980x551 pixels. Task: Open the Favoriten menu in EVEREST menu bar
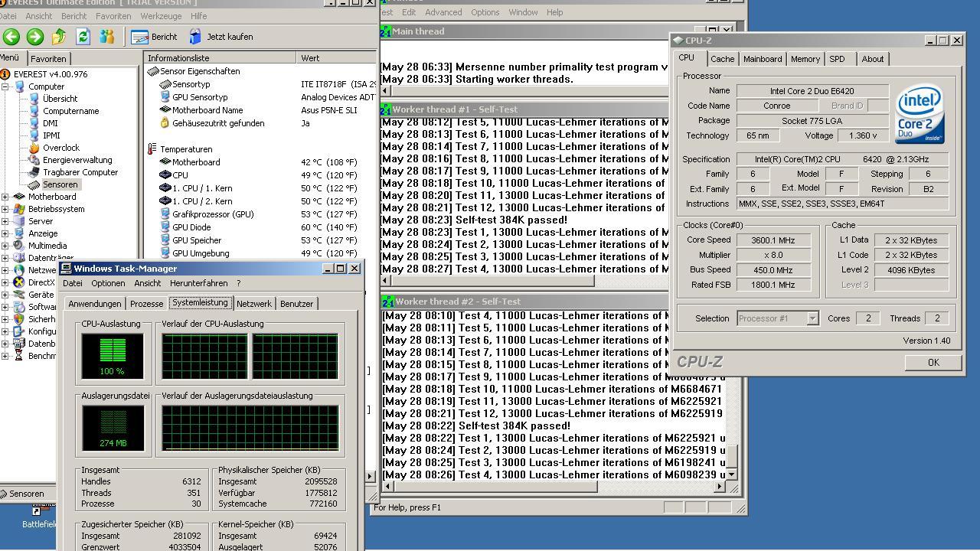point(113,16)
